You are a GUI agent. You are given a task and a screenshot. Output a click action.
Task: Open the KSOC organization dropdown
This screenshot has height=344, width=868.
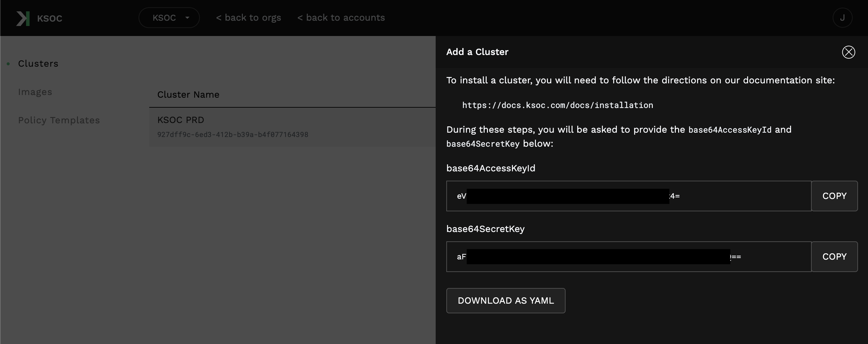(x=169, y=18)
